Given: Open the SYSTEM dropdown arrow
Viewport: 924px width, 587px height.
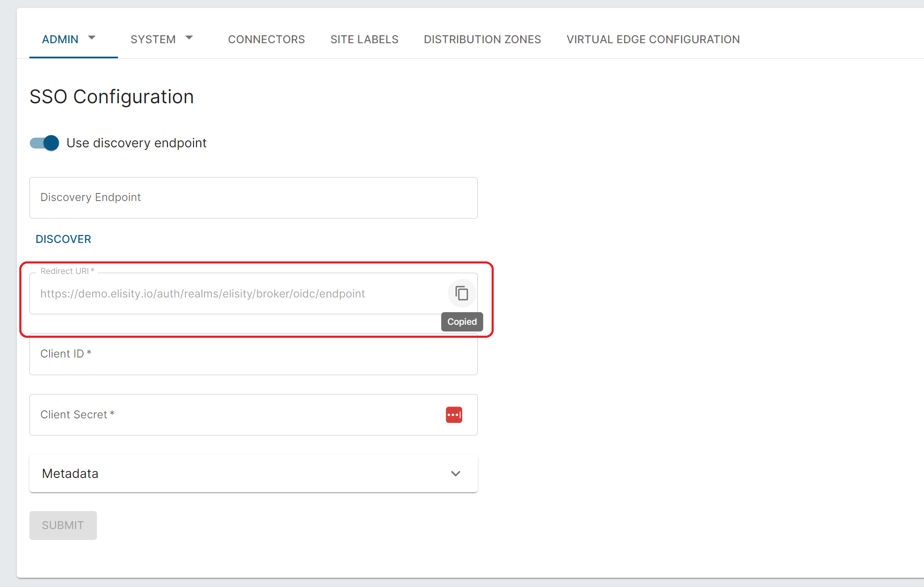Looking at the screenshot, I should click(189, 38).
